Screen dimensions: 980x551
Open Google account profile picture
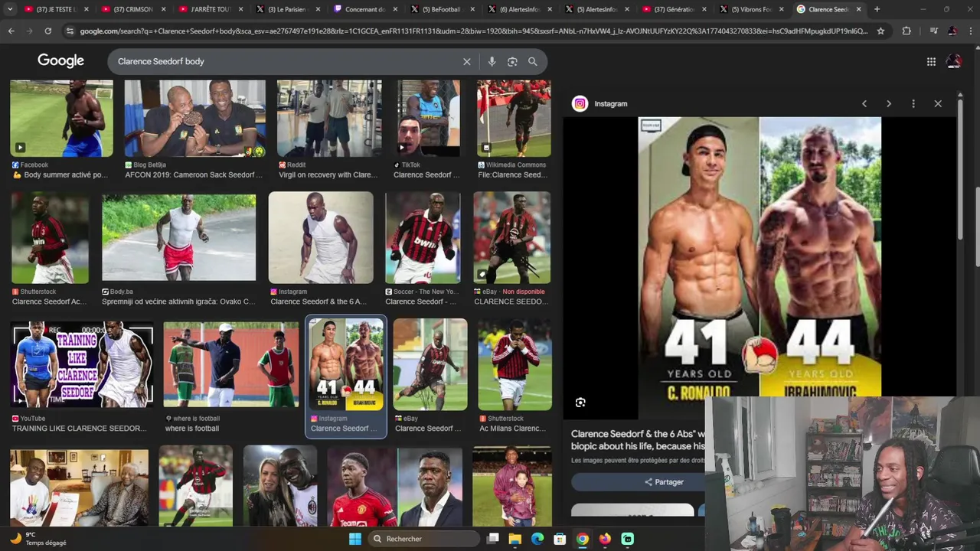pos(954,61)
